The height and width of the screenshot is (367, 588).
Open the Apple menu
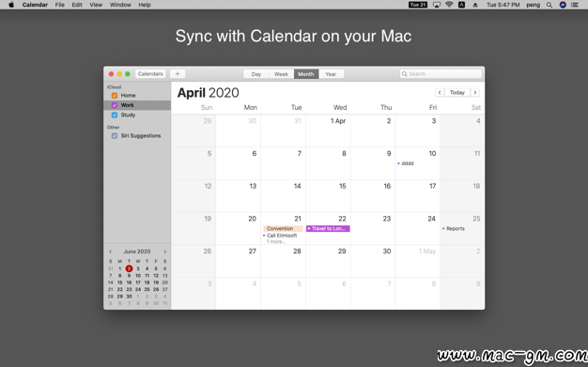coord(11,5)
